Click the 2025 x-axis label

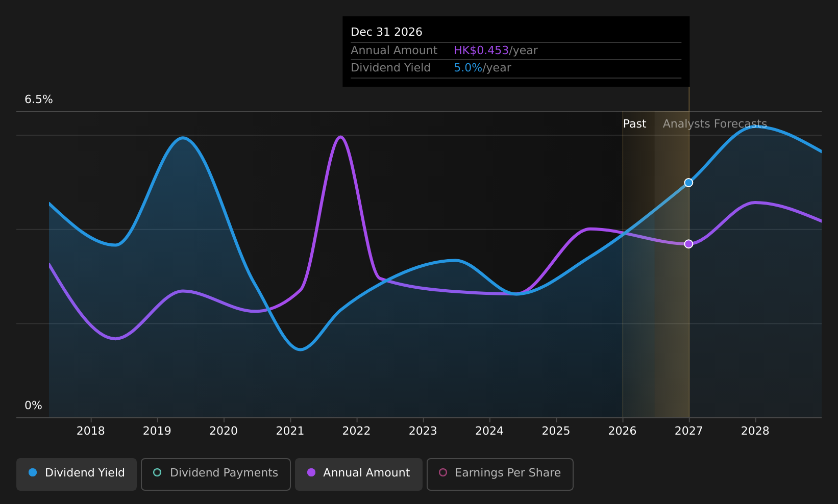556,431
